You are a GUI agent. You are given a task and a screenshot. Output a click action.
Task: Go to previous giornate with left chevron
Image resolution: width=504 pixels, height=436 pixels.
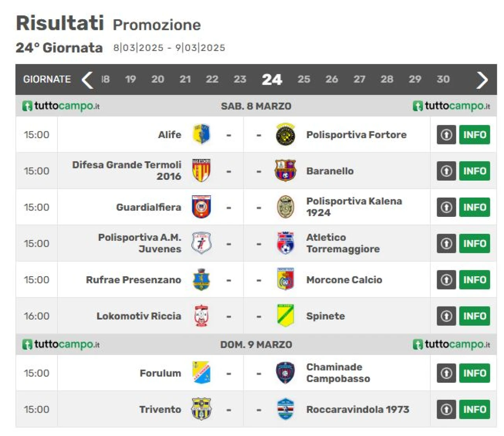pyautogui.click(x=87, y=79)
